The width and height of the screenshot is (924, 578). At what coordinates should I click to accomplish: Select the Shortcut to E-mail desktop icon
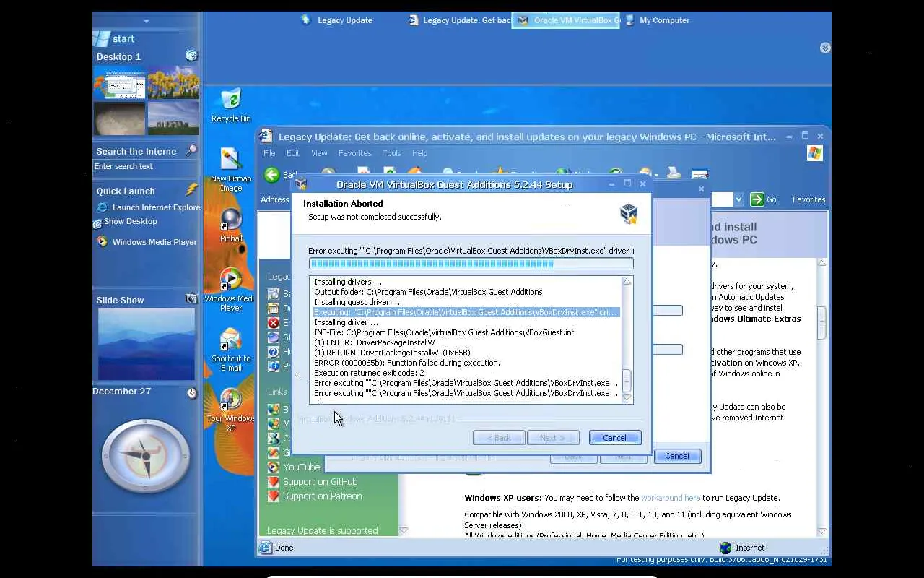pos(230,350)
